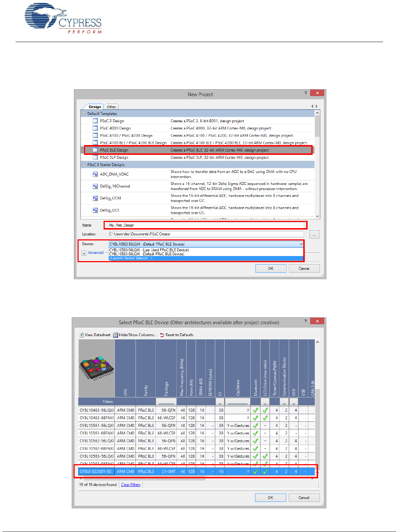Click the left tab scroll arrow
Image resolution: width=396 pixels, height=532 pixels.
pos(312,106)
